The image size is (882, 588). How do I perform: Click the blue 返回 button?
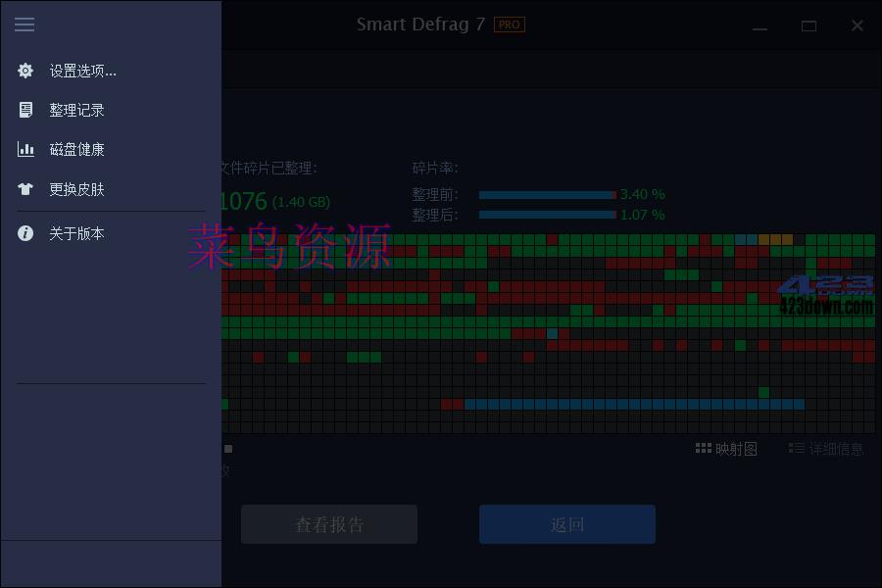click(566, 524)
